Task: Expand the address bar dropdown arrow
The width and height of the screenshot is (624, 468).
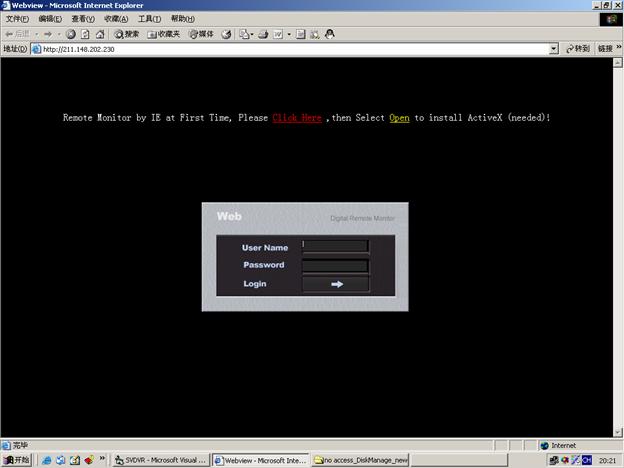Action: [x=554, y=48]
